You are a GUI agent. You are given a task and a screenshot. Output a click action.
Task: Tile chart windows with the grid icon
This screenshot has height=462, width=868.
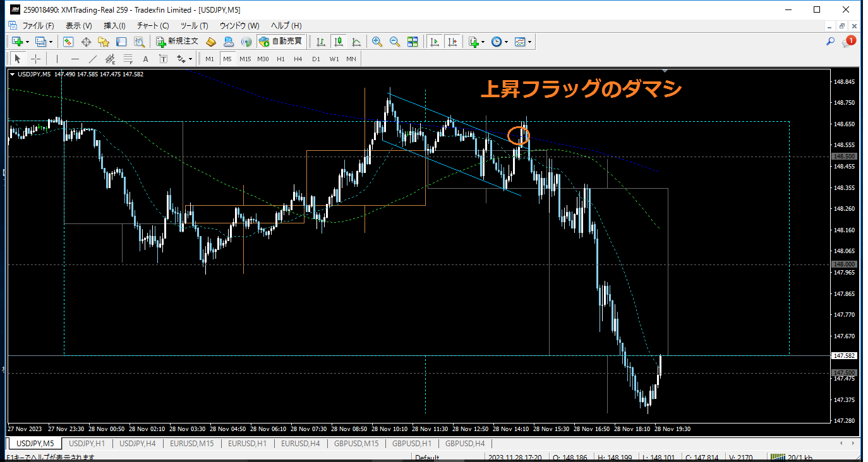(x=413, y=42)
